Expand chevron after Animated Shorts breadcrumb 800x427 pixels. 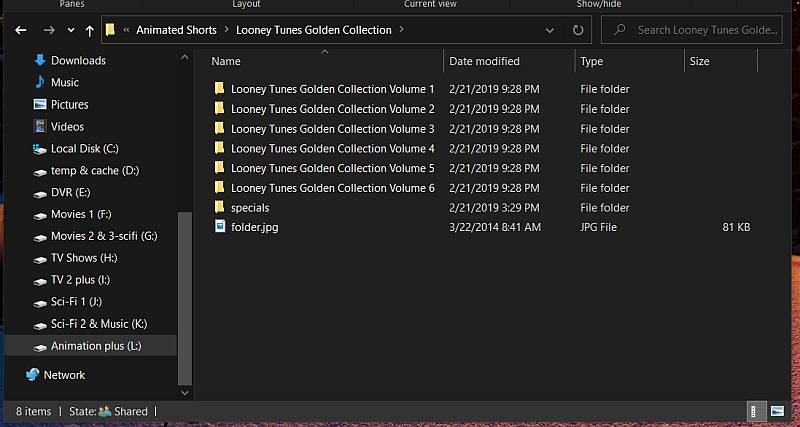[227, 30]
